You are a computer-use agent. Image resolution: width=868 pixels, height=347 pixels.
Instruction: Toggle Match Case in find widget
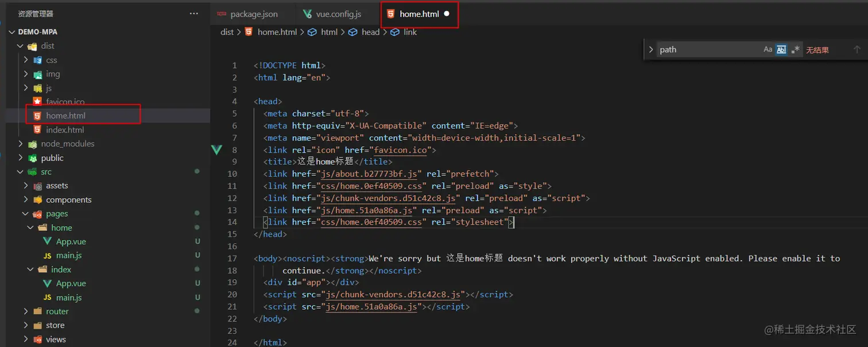pos(768,49)
